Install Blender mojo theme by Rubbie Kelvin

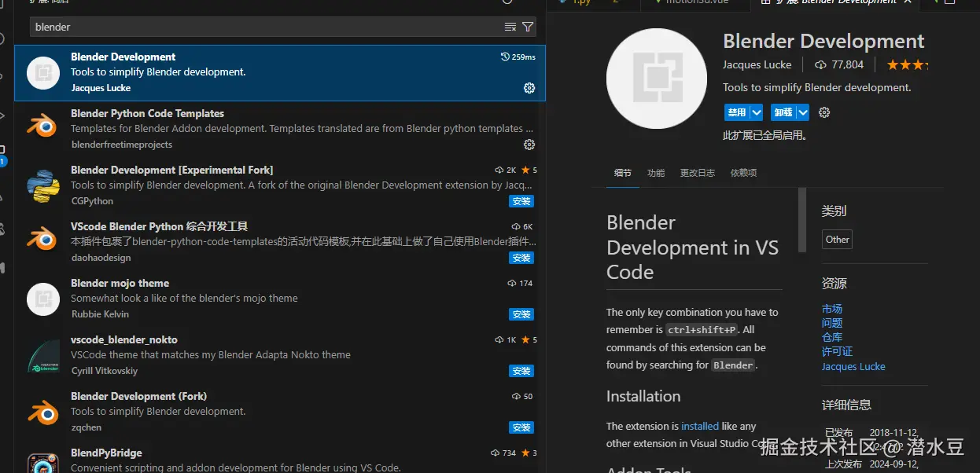point(521,314)
